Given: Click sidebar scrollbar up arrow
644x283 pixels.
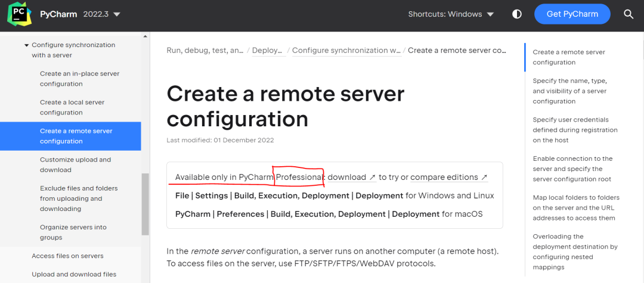Looking at the screenshot, I should (x=145, y=36).
